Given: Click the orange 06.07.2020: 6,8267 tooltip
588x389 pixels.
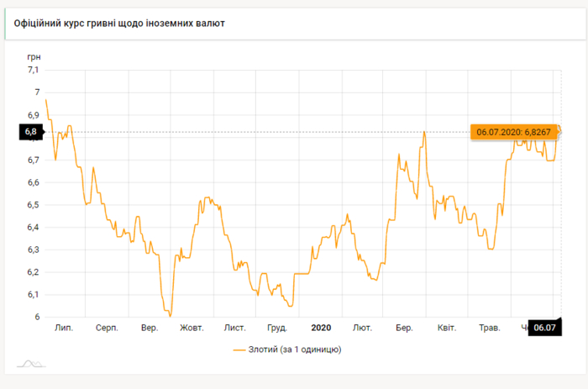Looking at the screenshot, I should (x=512, y=132).
